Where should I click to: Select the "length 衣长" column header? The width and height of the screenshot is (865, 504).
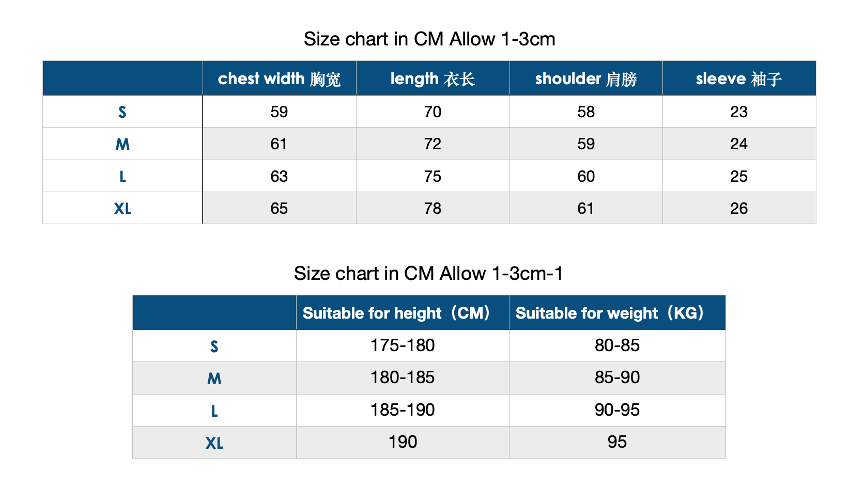pyautogui.click(x=432, y=78)
